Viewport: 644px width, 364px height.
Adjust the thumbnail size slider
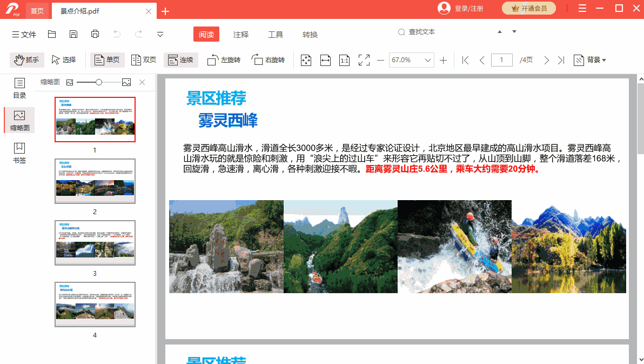pyautogui.click(x=98, y=82)
